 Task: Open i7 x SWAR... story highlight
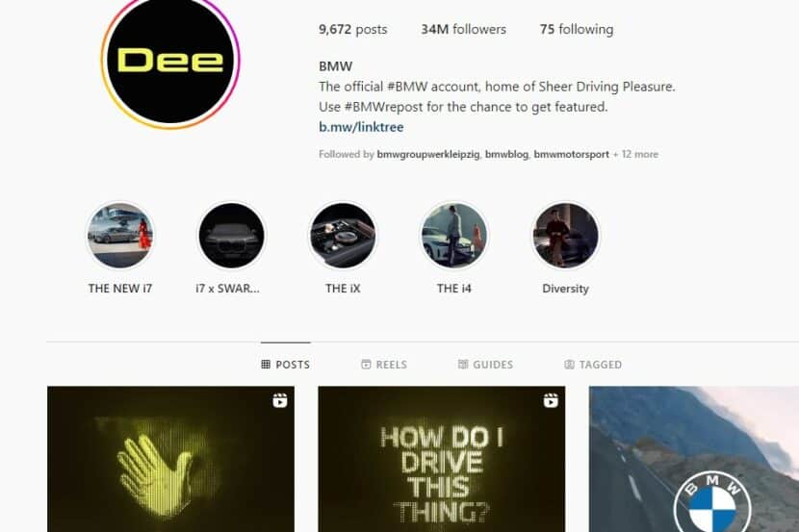point(231,235)
